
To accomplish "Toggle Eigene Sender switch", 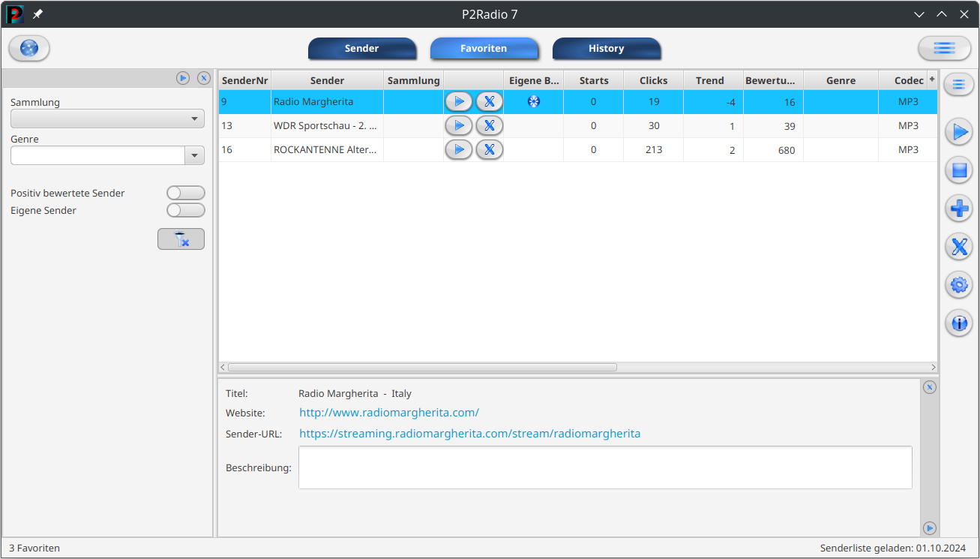I will (x=185, y=211).
